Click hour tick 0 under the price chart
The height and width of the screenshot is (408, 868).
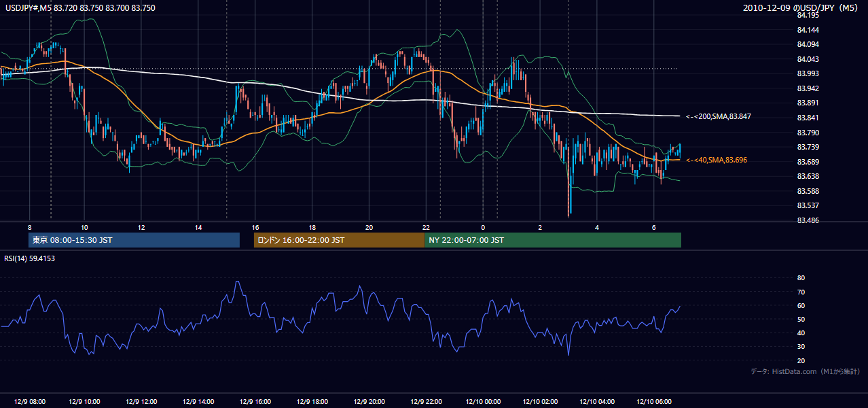click(483, 227)
